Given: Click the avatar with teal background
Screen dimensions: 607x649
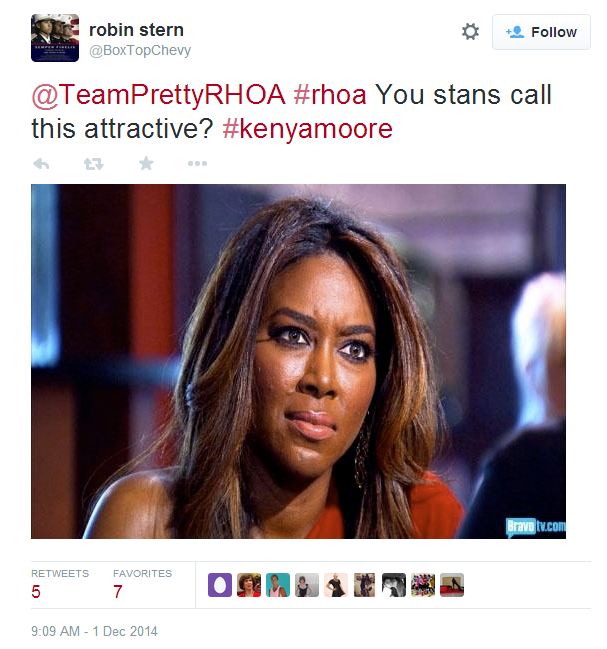Looking at the screenshot, I should (x=278, y=585).
